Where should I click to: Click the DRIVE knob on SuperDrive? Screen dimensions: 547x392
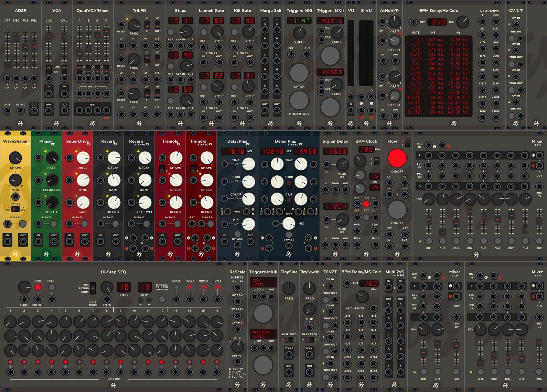(x=83, y=158)
